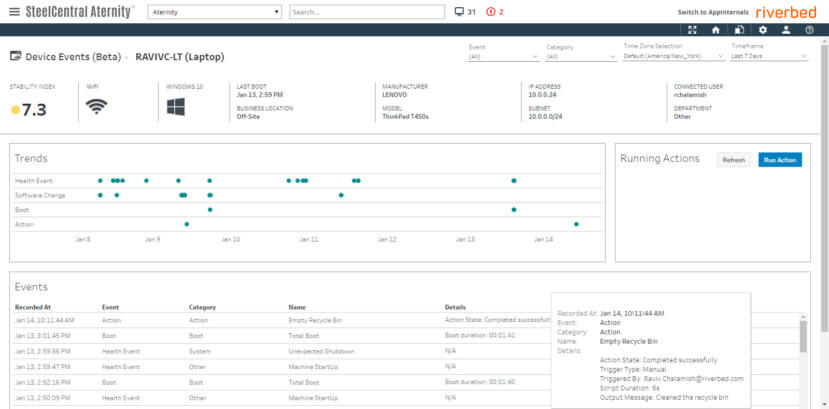The image size is (829, 409).
Task: Click the ThinkPad T450s model value
Action: 405,116
